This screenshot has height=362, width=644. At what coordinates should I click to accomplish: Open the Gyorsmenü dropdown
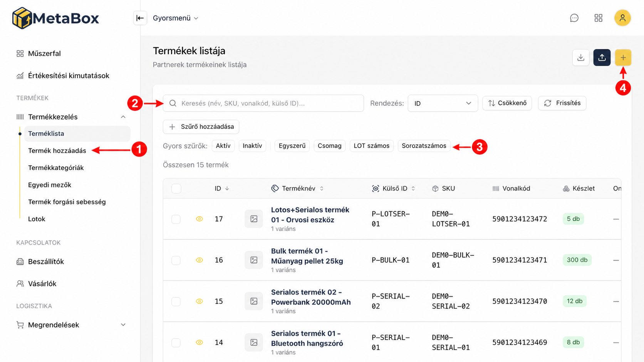point(176,18)
